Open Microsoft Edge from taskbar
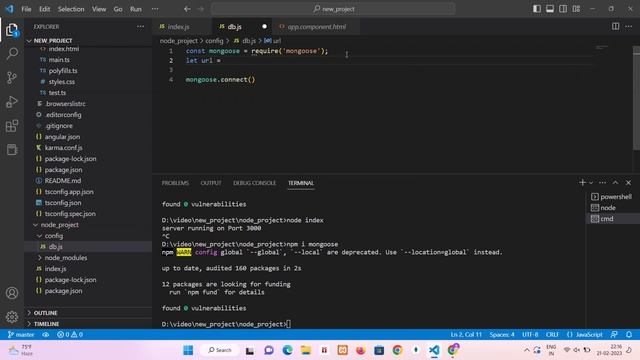 point(287,350)
